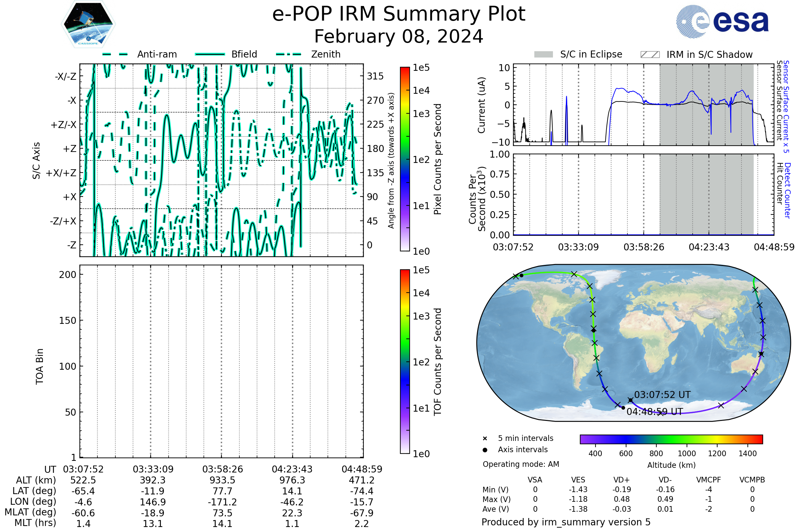Click the 200 tick on TOA Bin axis
The height and width of the screenshot is (532, 798).
[x=67, y=275]
